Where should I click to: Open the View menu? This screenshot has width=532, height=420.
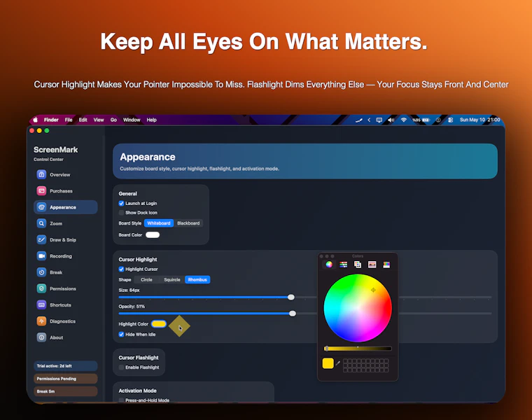pos(99,120)
